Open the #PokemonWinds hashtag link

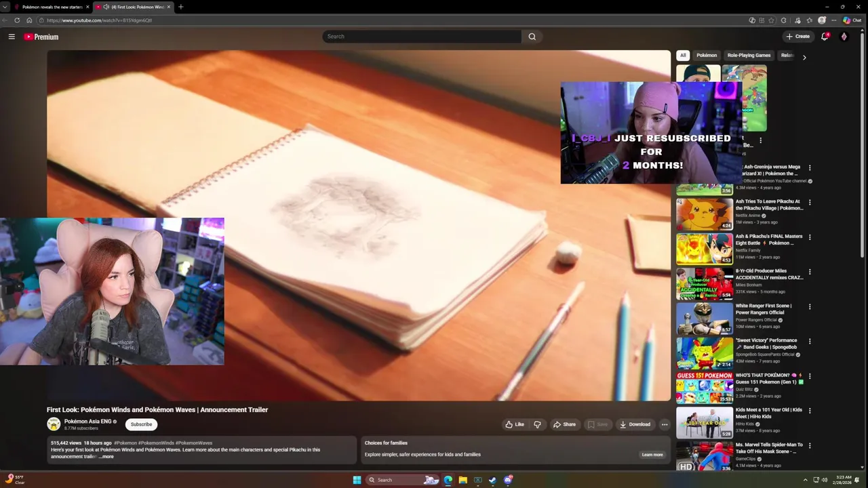[x=156, y=443]
